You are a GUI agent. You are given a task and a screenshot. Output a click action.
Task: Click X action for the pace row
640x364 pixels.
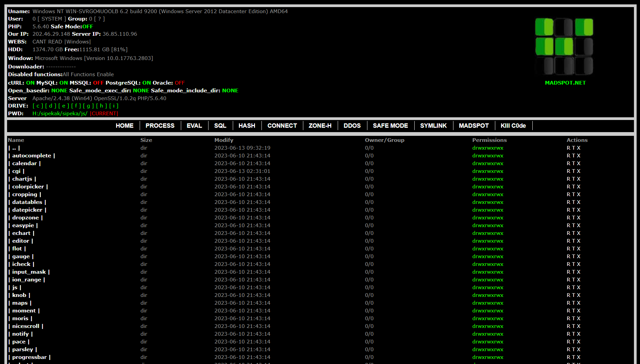pos(579,342)
